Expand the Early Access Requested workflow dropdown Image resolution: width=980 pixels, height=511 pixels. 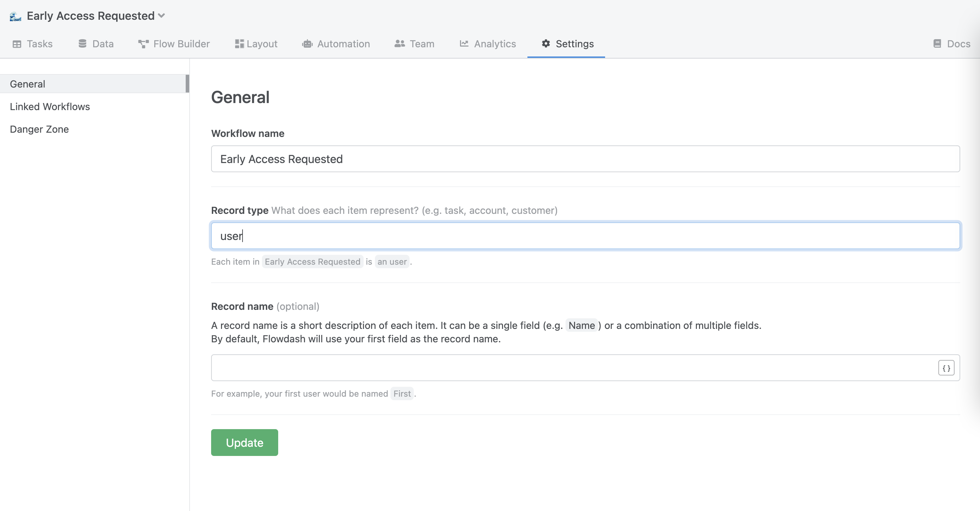(x=162, y=16)
